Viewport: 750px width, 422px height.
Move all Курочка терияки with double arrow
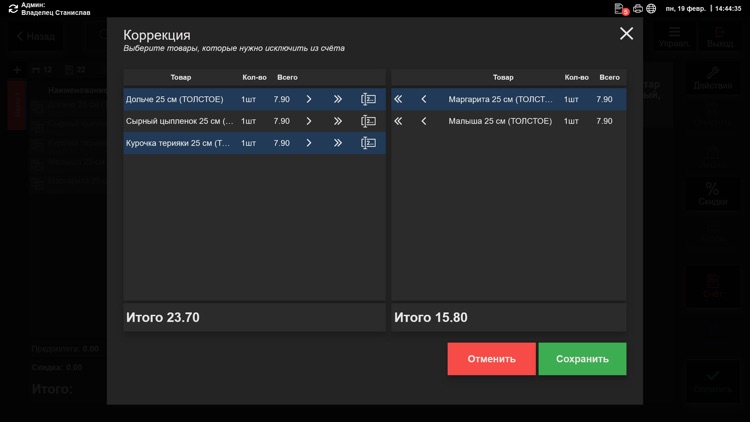(x=338, y=143)
